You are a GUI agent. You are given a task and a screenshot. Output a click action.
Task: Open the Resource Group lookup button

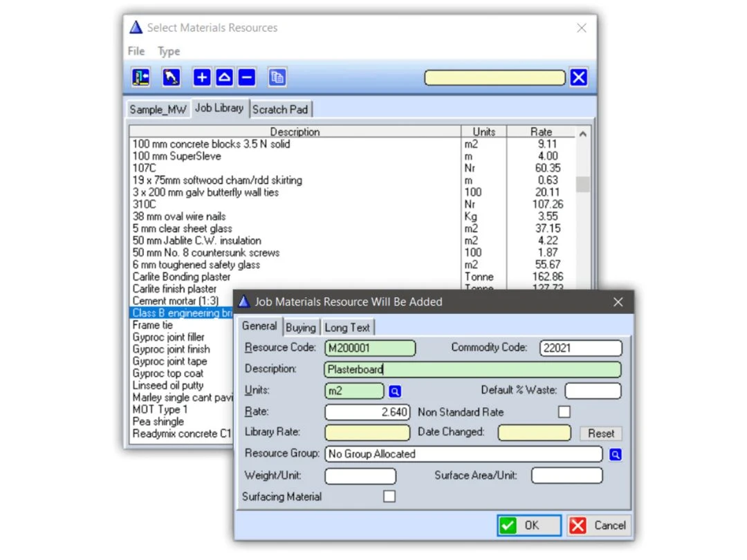pos(615,454)
